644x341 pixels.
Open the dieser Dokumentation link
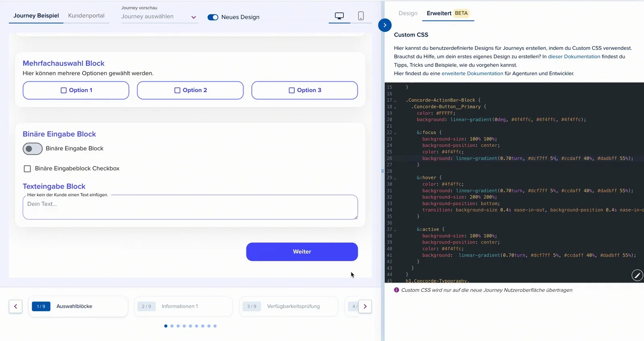pyautogui.click(x=574, y=57)
